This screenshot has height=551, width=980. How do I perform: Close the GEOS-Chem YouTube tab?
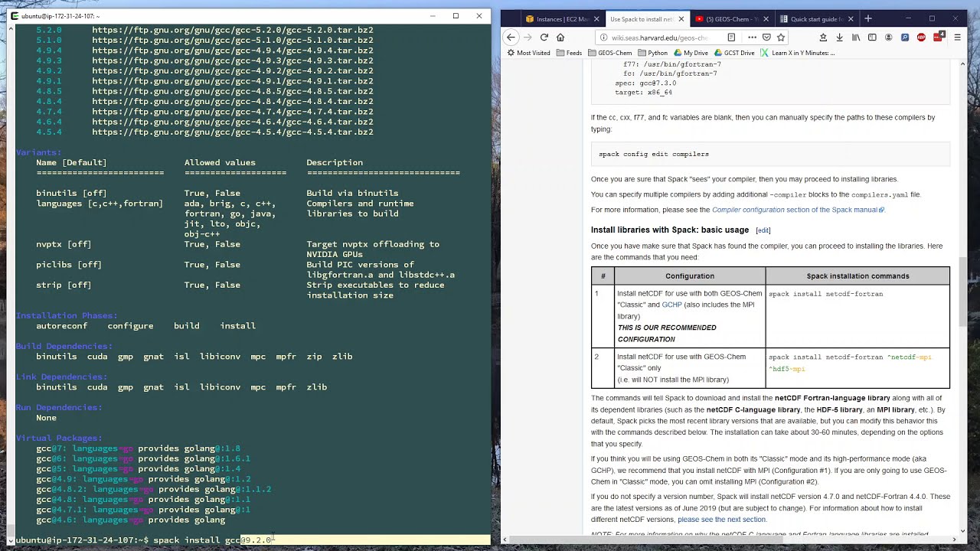coord(766,19)
